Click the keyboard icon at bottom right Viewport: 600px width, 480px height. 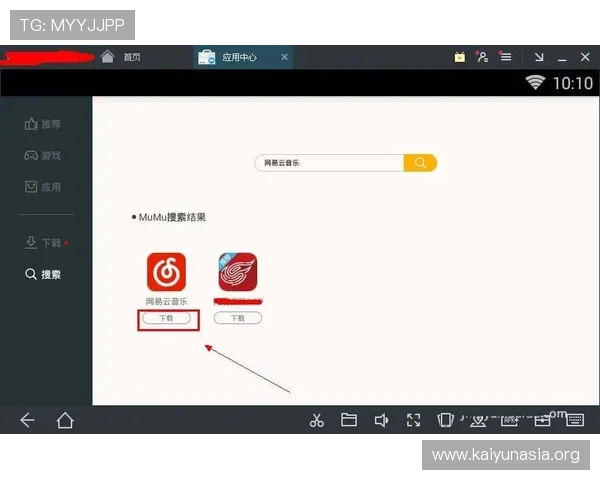[x=575, y=420]
